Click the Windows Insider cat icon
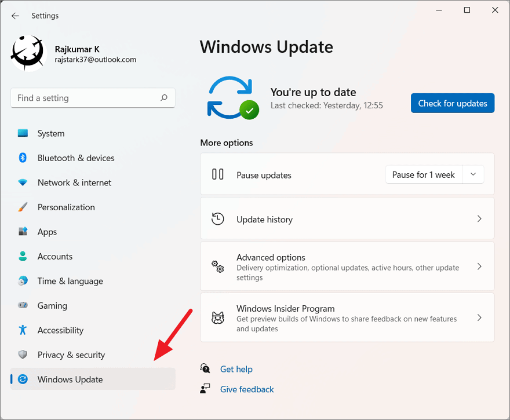The image size is (510, 420). click(217, 317)
